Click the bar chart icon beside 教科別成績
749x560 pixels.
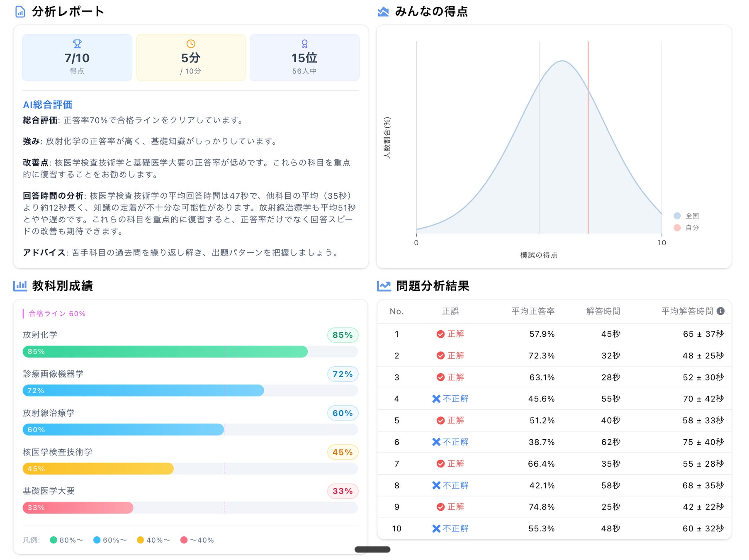click(x=20, y=286)
